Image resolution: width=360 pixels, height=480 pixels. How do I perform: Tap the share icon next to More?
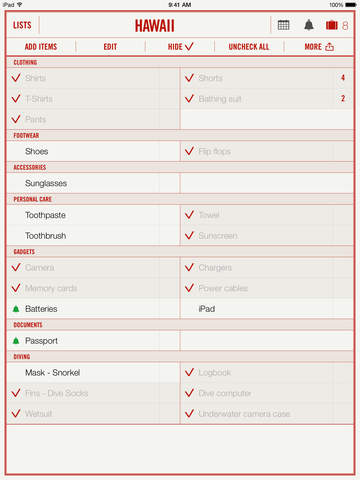[x=329, y=47]
